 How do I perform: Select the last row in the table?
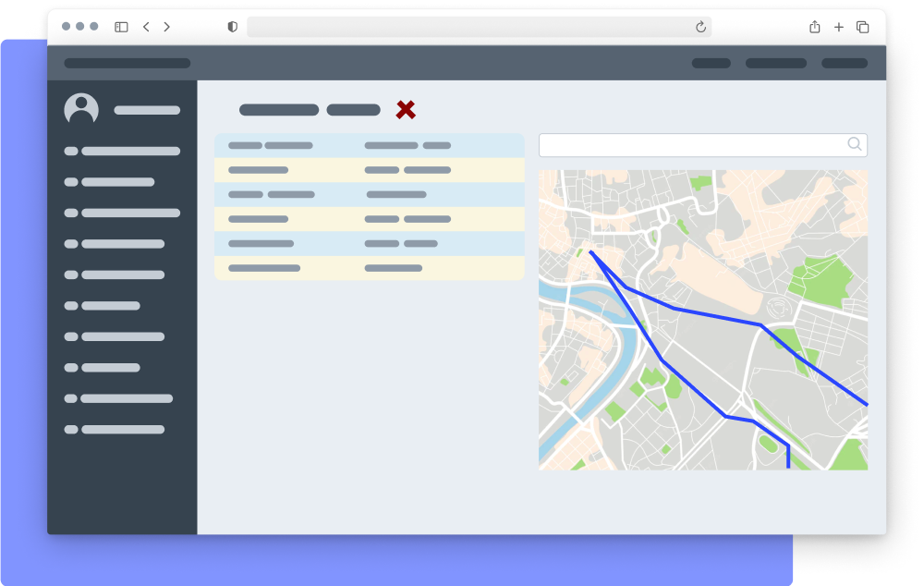pos(369,268)
